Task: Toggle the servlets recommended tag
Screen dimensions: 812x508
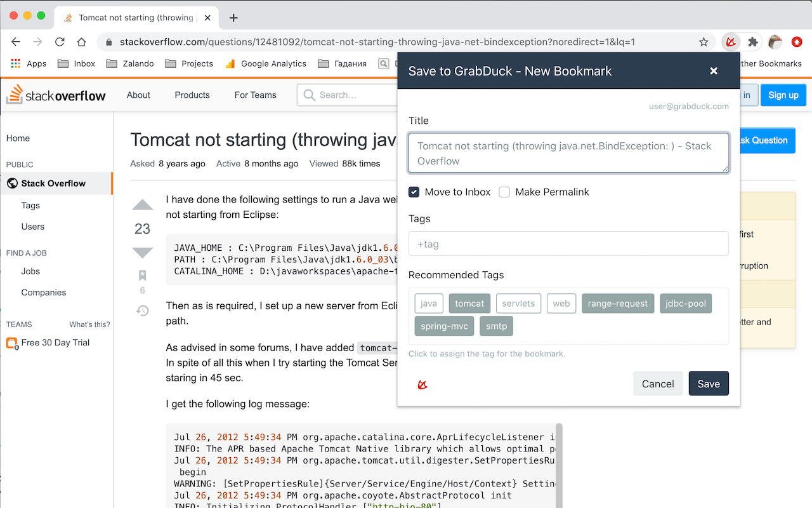Action: tap(518, 304)
